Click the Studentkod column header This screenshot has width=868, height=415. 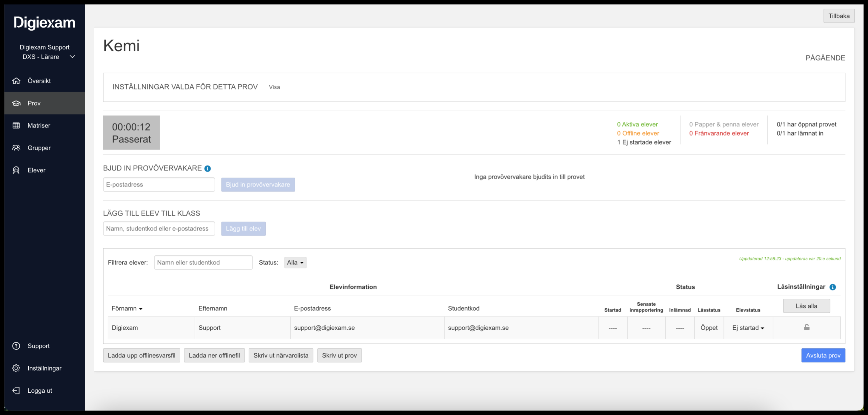pyautogui.click(x=463, y=309)
